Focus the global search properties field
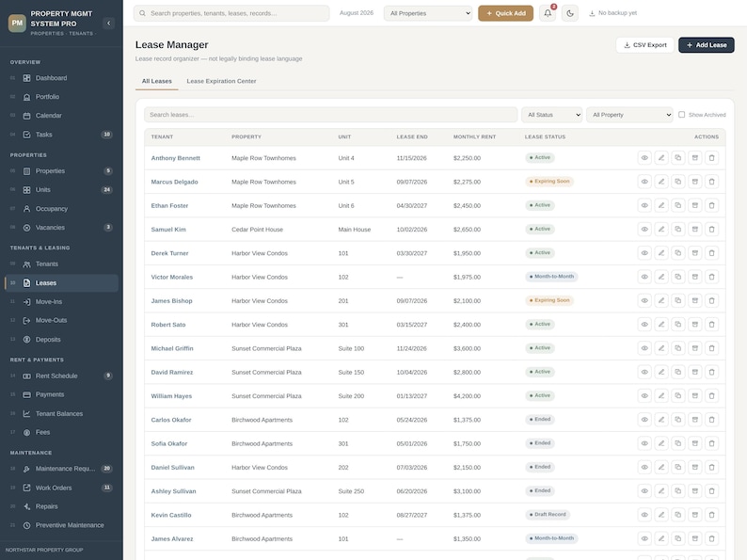 pyautogui.click(x=231, y=13)
